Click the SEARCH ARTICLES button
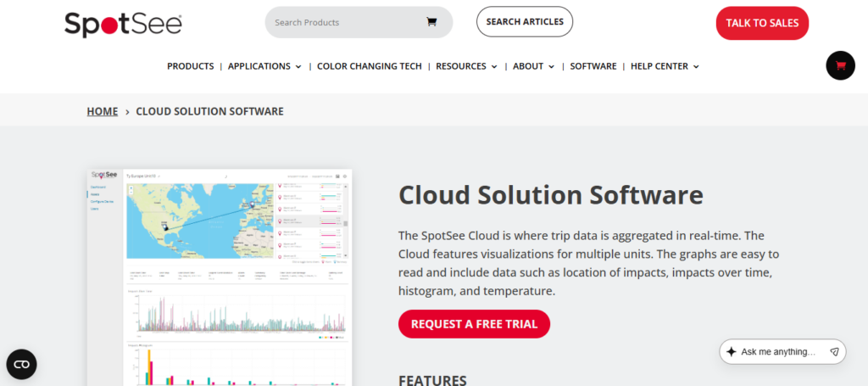Image resolution: width=868 pixels, height=386 pixels. coord(524,21)
